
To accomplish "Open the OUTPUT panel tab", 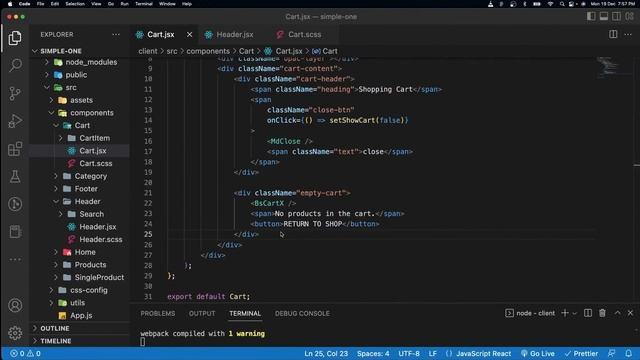I will click(202, 313).
